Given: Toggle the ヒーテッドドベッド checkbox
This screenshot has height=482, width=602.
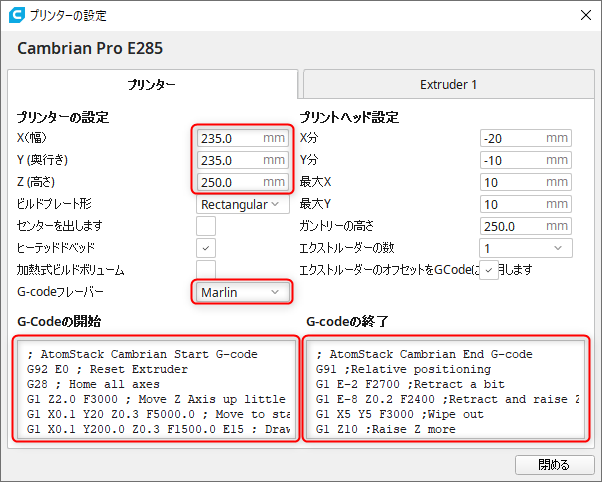Looking at the screenshot, I should pos(206,248).
